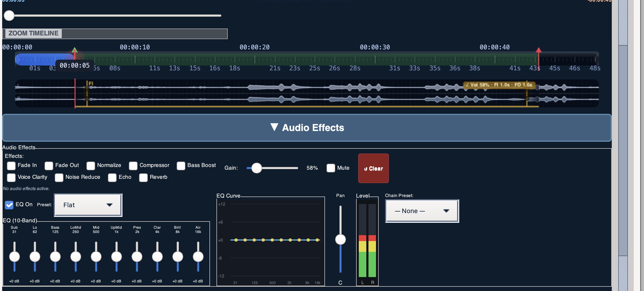Enable the Echo effect
The height and width of the screenshot is (291, 644).
(x=112, y=178)
